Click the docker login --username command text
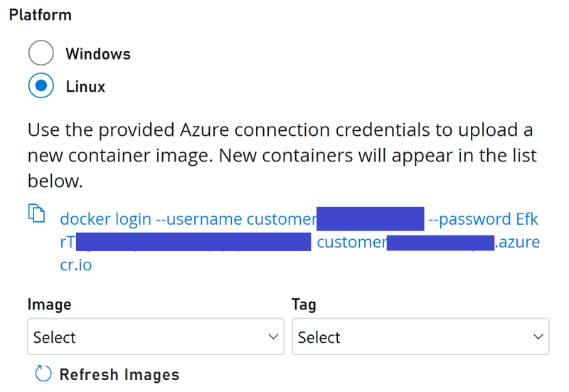This screenshot has height=392, width=569. pos(188,219)
